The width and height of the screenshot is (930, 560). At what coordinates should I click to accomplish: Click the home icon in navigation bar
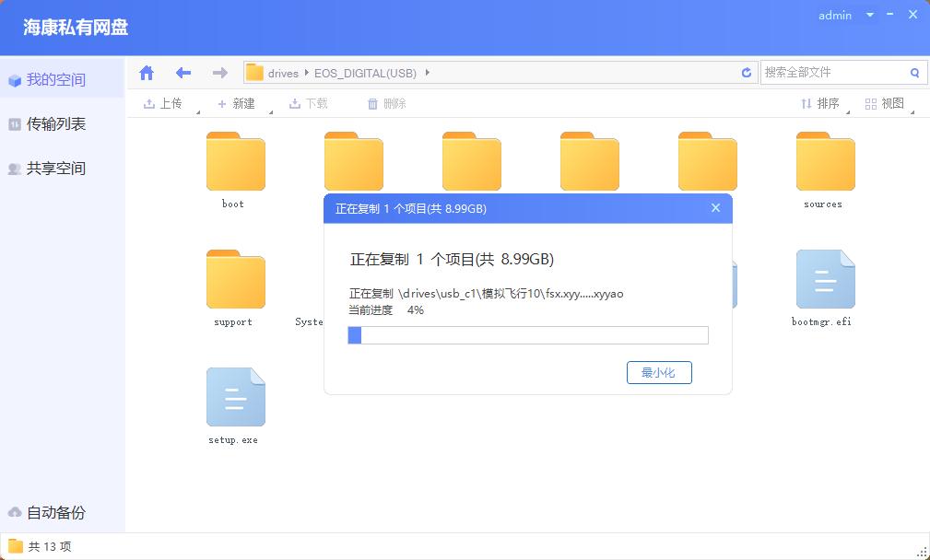tap(146, 72)
